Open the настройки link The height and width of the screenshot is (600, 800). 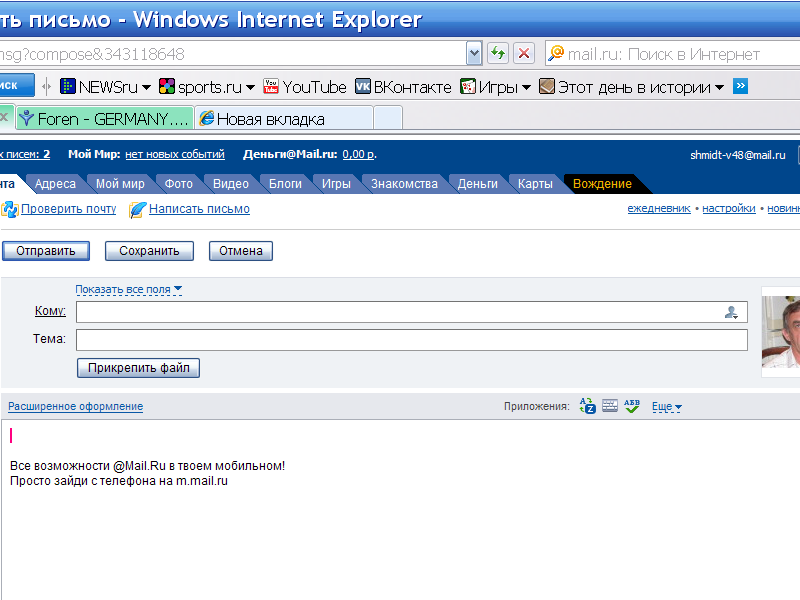tap(729, 208)
